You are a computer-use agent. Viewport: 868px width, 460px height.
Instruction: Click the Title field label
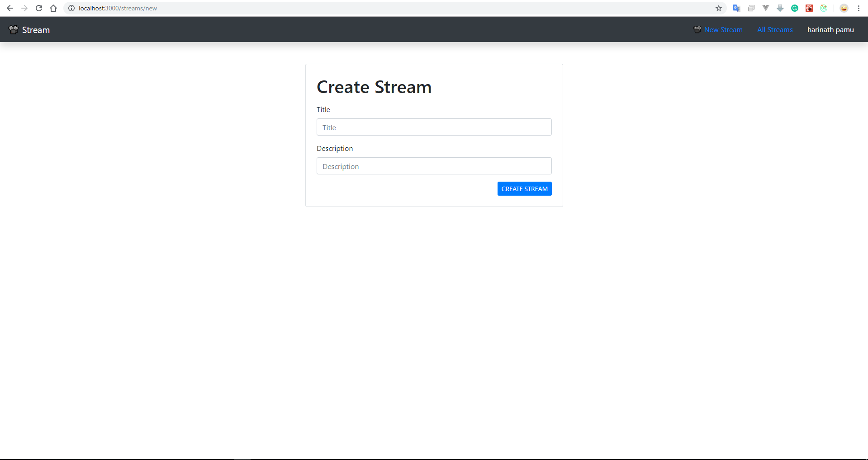[x=323, y=109]
